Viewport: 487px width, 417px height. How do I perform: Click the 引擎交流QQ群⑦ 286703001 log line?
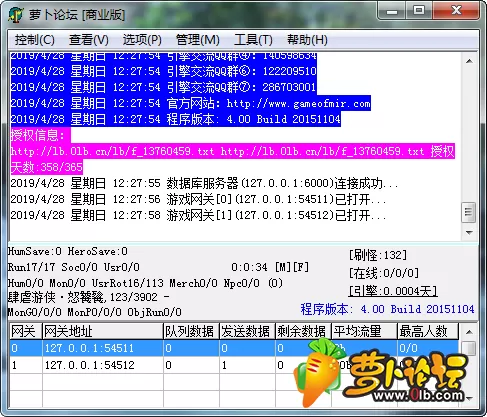click(163, 87)
